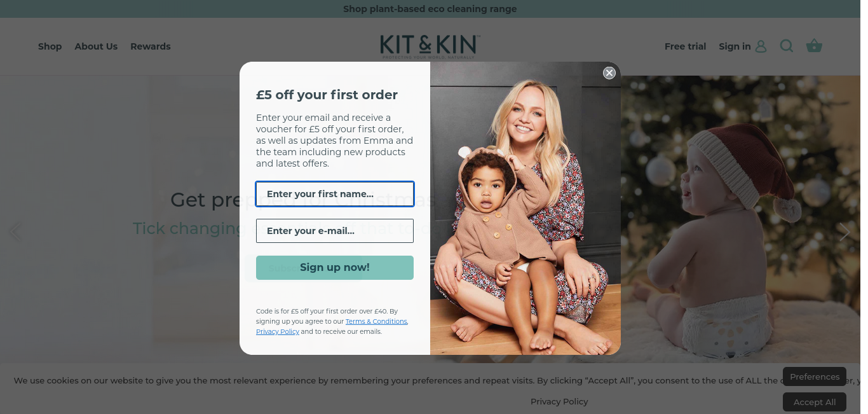This screenshot has width=868, height=414.
Task: Click the account person icon
Action: 761,46
